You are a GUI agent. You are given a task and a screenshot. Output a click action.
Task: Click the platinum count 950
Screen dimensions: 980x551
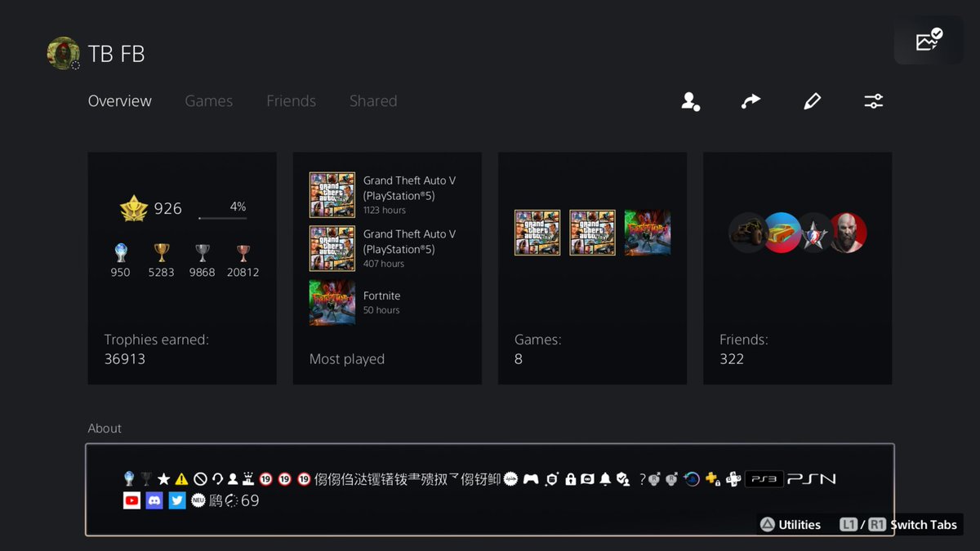pos(120,273)
